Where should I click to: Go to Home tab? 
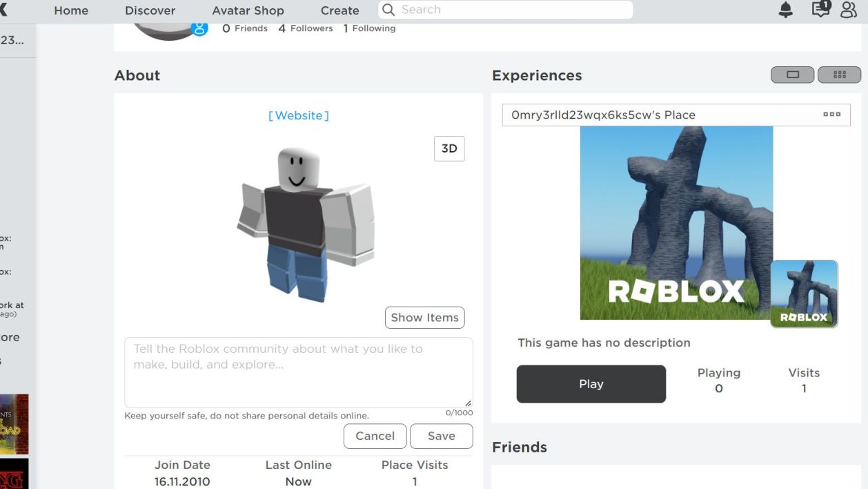pyautogui.click(x=71, y=10)
